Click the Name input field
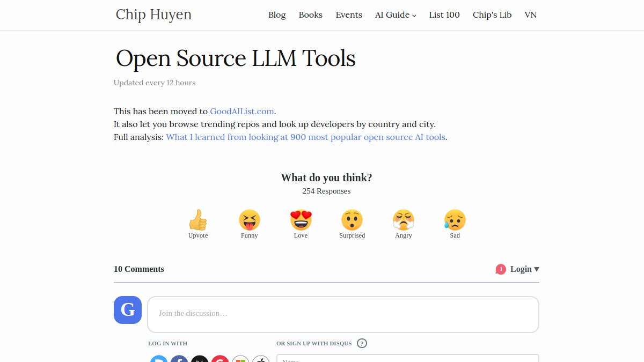This screenshot has height=362, width=644. (x=408, y=358)
